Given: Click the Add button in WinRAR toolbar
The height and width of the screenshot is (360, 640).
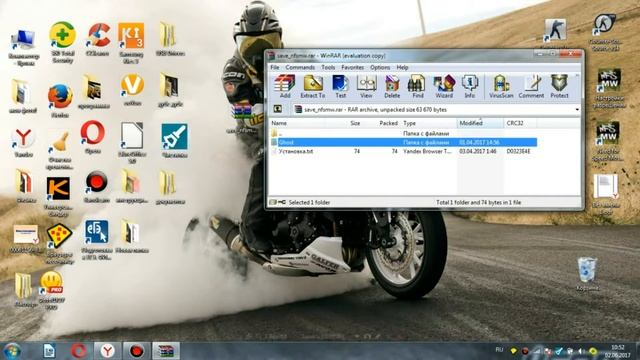Looking at the screenshot, I should [x=284, y=87].
